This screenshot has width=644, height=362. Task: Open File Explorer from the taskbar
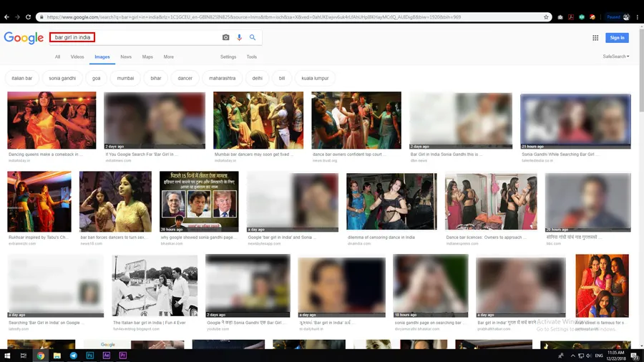[57, 356]
